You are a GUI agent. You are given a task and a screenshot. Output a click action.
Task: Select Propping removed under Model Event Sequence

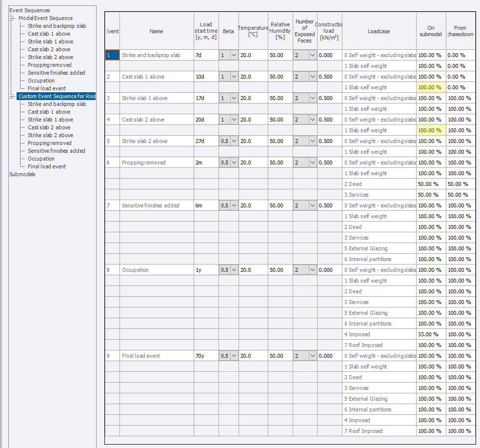49,65
